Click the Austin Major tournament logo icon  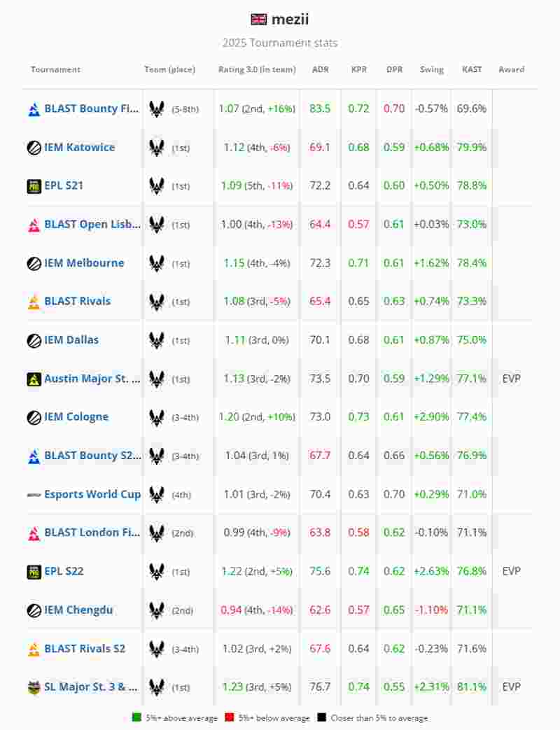(x=34, y=379)
